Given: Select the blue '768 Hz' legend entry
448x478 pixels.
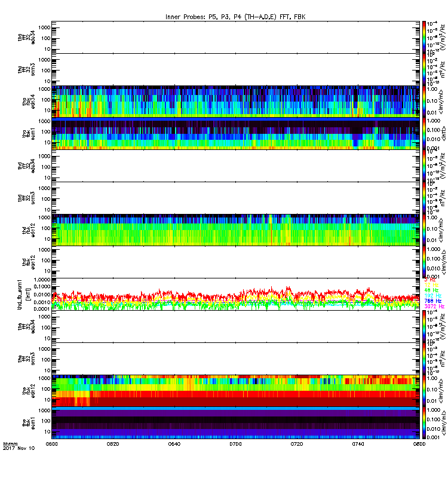Looking at the screenshot, I should pos(432,301).
